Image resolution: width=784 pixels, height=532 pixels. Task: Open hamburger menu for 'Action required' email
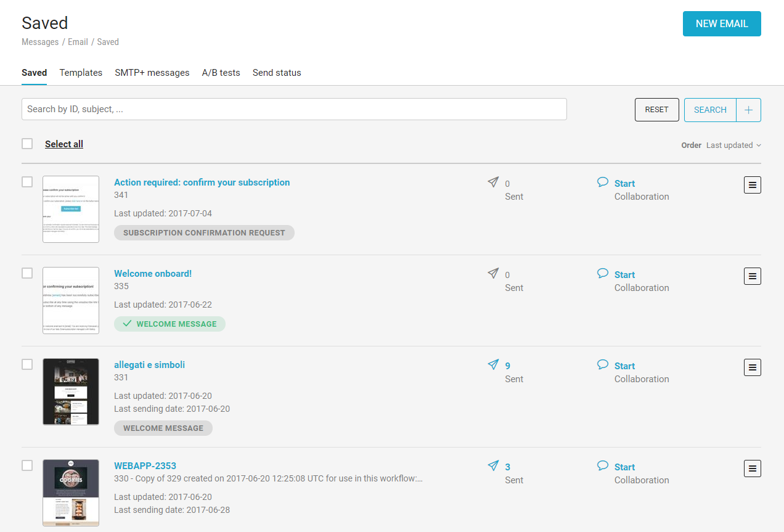pyautogui.click(x=752, y=185)
